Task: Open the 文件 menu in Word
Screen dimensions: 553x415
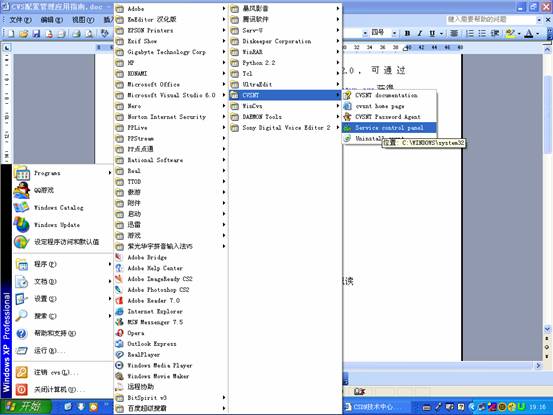Action: click(20, 20)
